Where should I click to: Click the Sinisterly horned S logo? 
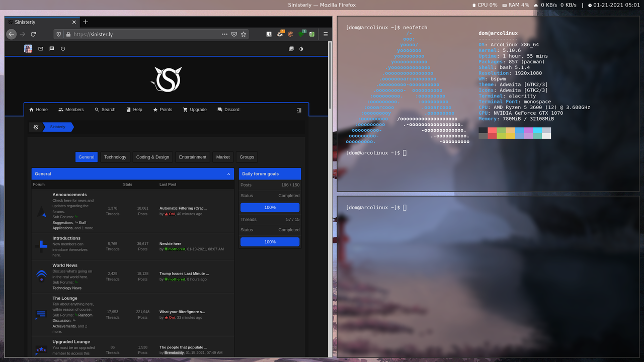[x=166, y=79]
